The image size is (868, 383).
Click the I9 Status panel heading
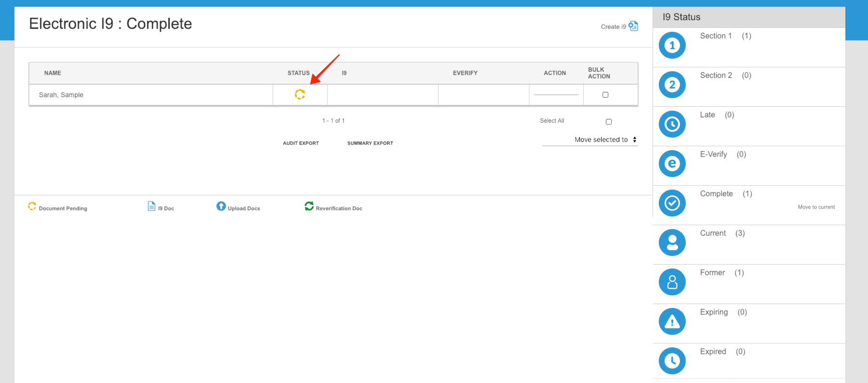tap(681, 17)
